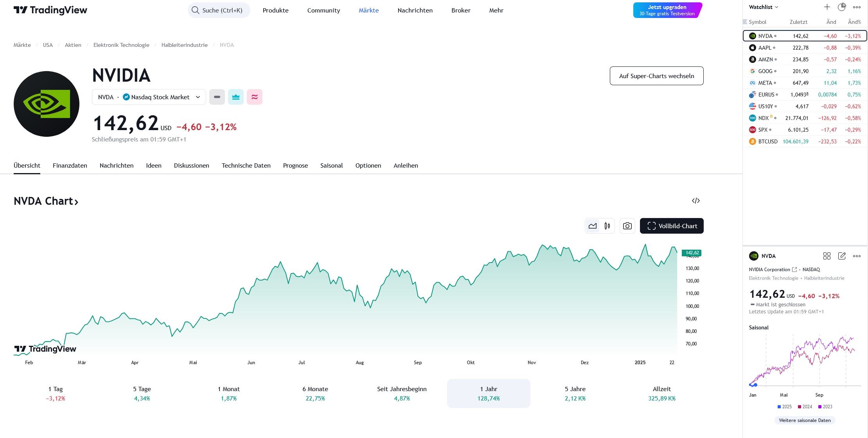This screenshot has width=868, height=438.
Task: Click the blue crown data icon
Action: 236,97
